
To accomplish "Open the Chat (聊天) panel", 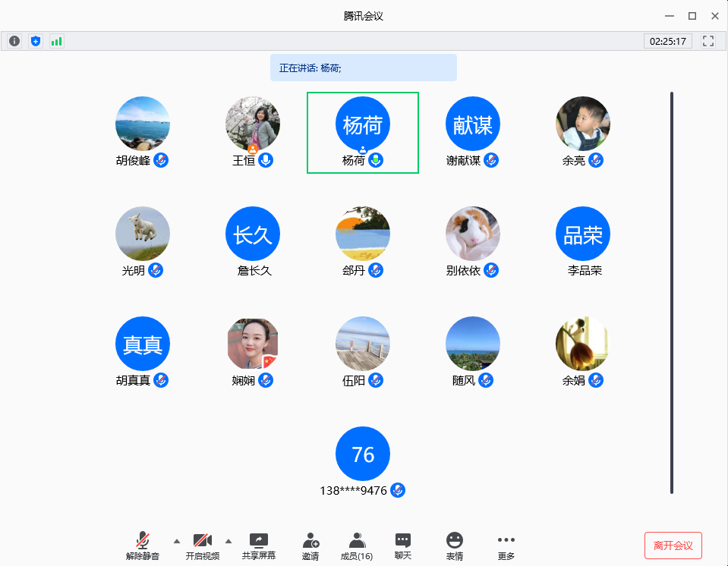I will [403, 546].
